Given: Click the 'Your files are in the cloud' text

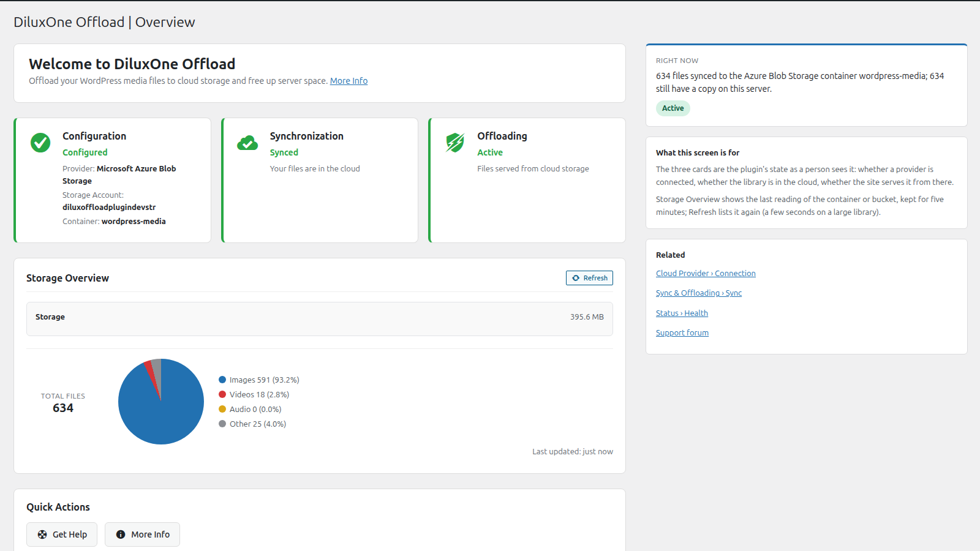Looking at the screenshot, I should 315,169.
